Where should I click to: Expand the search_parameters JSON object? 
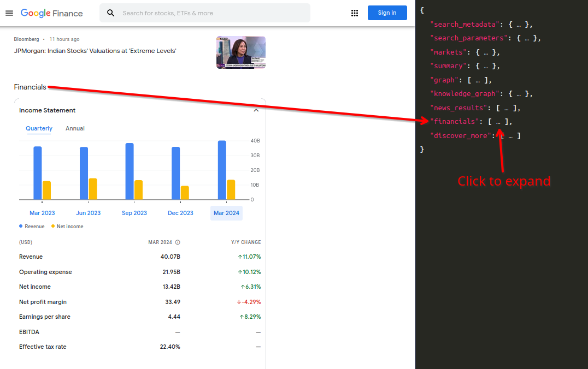[x=527, y=38]
